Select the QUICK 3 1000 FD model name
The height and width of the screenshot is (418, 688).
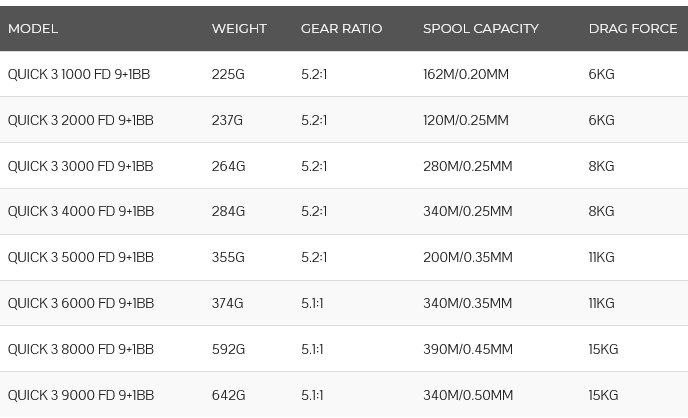(x=81, y=75)
